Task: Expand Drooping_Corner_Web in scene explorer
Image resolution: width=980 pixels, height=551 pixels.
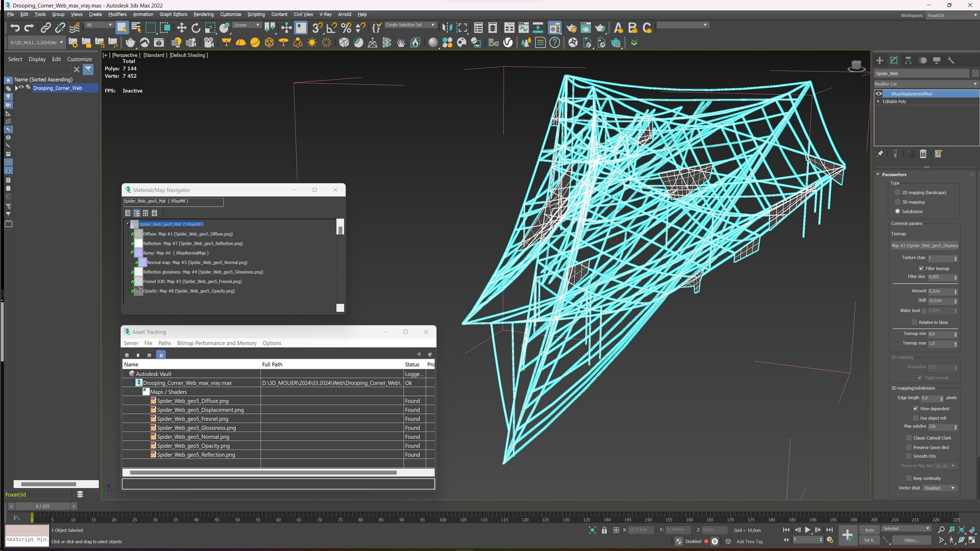Action: 16,88
